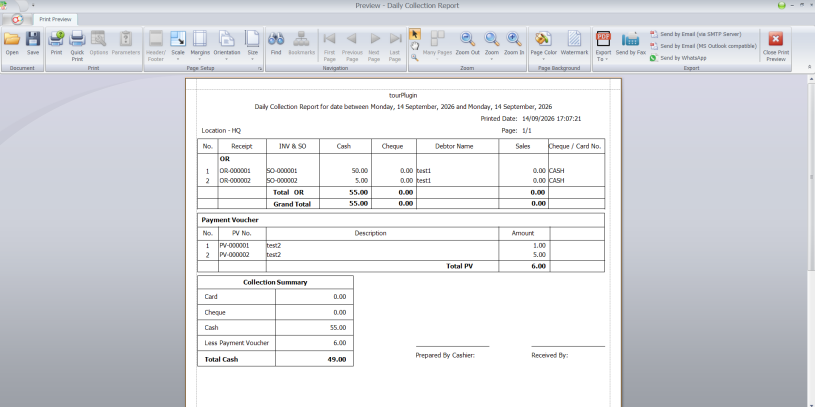Click the Print icon in ribbon

56,44
